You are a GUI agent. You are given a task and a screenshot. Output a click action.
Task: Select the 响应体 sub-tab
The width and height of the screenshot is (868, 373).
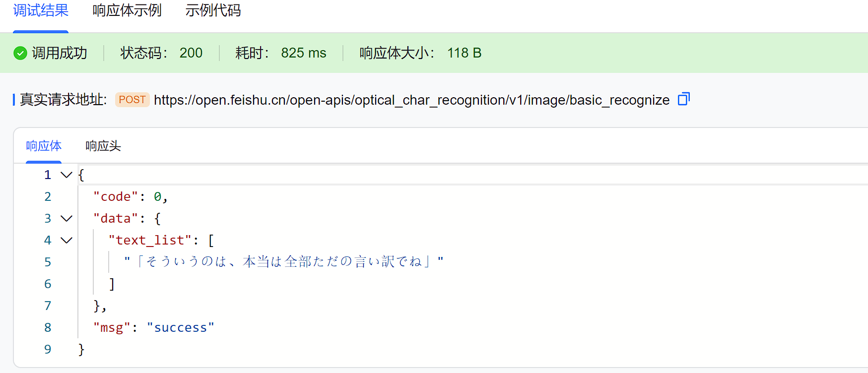pyautogui.click(x=44, y=146)
